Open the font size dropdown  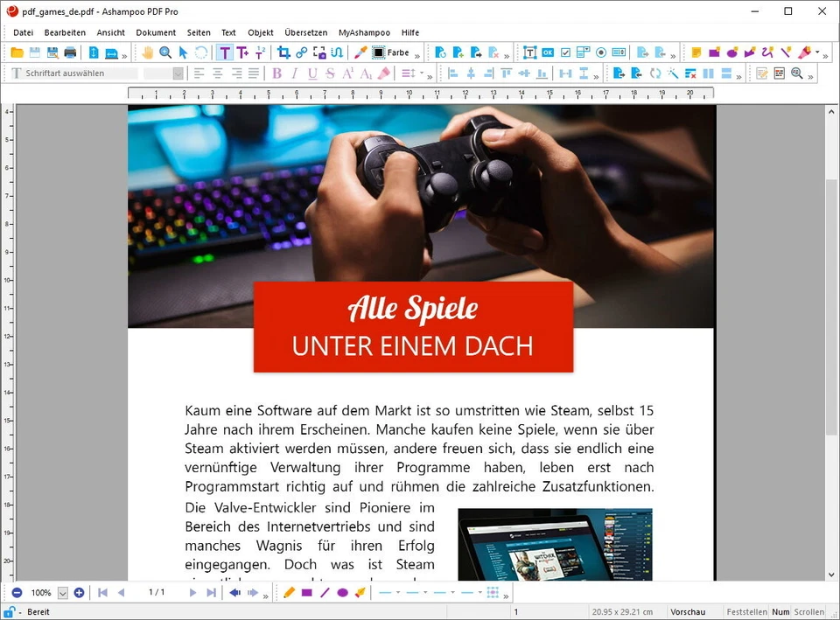178,73
